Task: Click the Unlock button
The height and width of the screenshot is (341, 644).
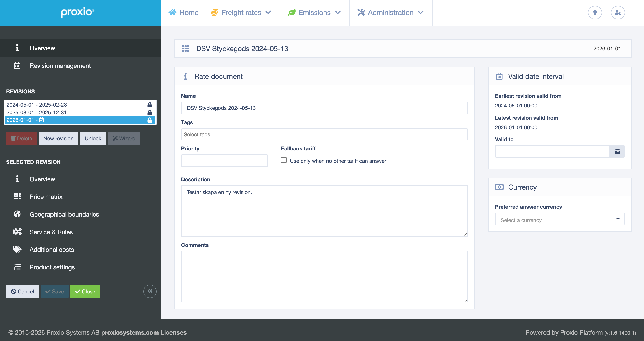Action: (93, 138)
